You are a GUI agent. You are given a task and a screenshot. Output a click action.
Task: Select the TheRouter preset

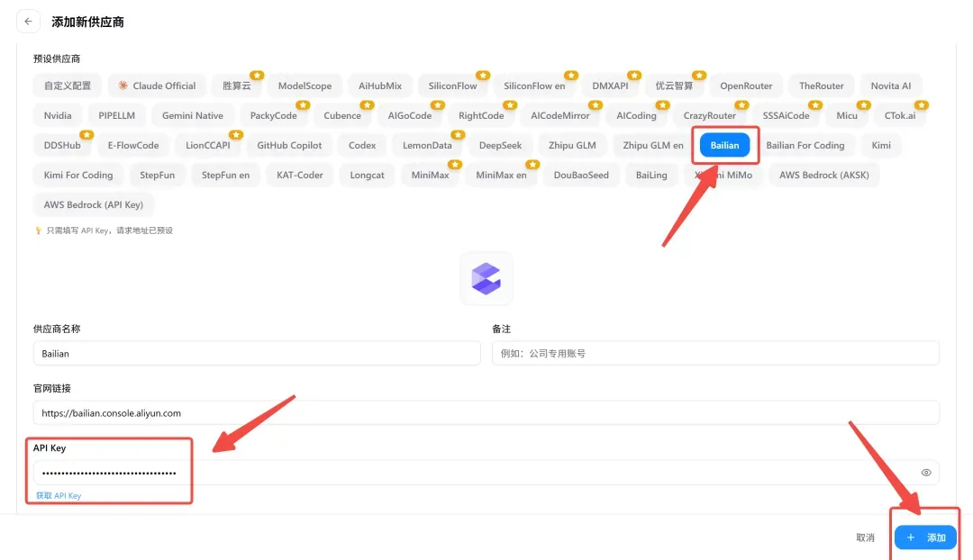click(x=821, y=86)
